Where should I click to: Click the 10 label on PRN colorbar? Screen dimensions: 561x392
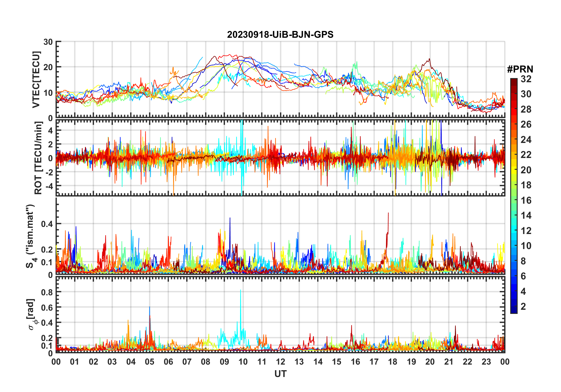click(x=526, y=246)
